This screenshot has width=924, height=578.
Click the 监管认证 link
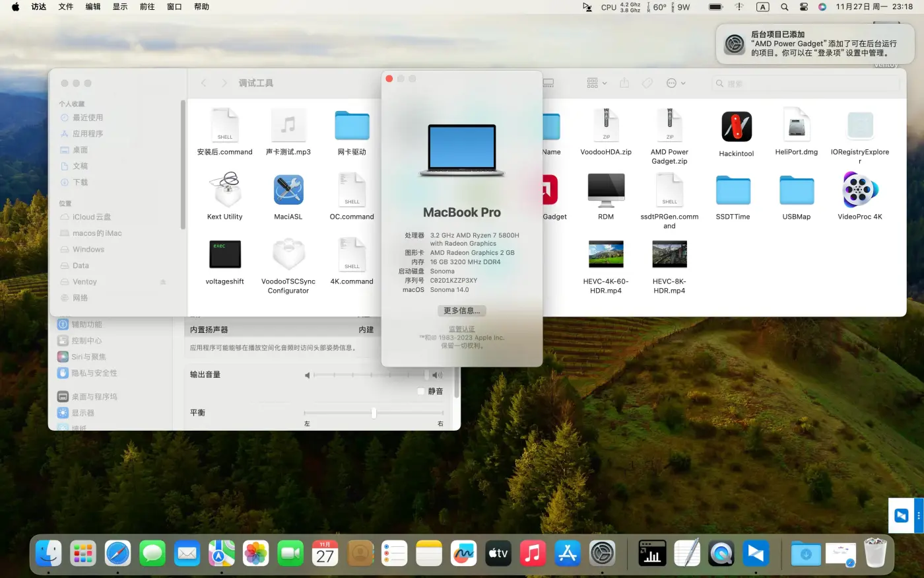click(461, 328)
